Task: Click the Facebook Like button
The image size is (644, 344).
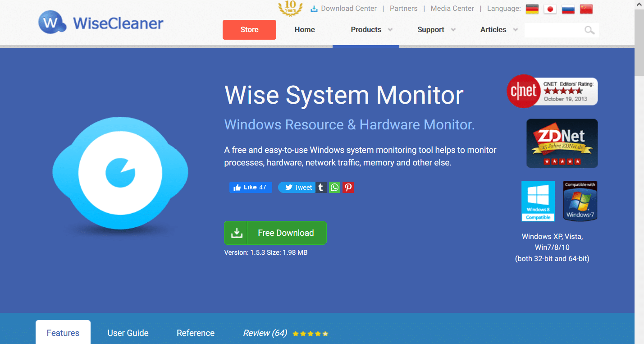Action: tap(251, 187)
